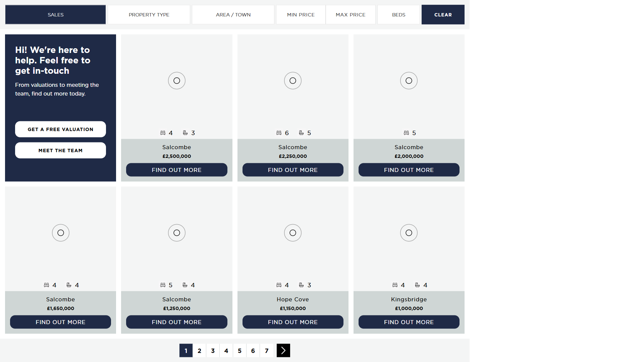
Task: Click bath icon on £2,250,000 Salcombe listing
Action: (301, 133)
